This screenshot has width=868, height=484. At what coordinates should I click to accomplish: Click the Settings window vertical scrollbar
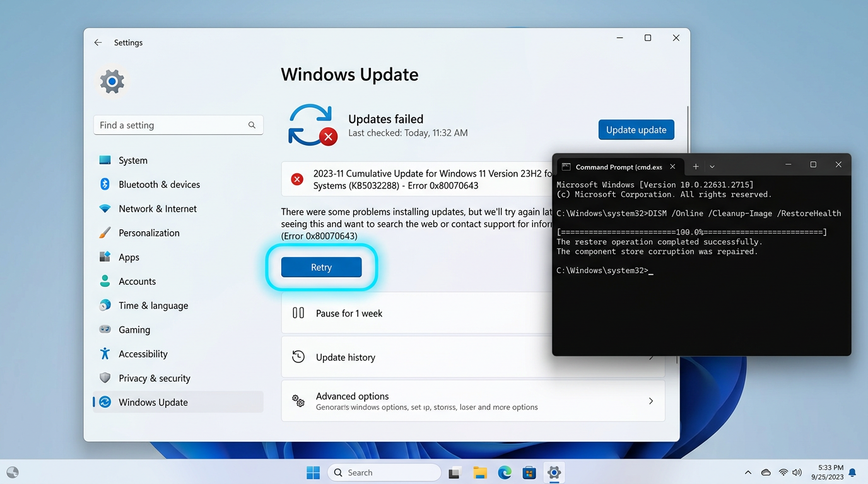(x=687, y=129)
